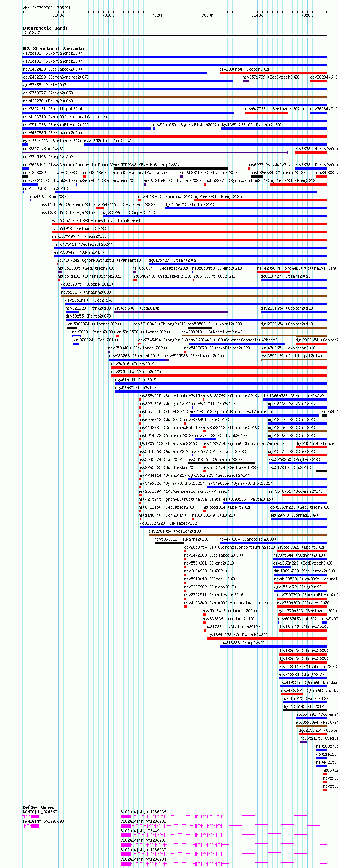Click dgv1352n100 (Coe2014) label
The image size is (338, 868).
pyautogui.click(x=108, y=141)
